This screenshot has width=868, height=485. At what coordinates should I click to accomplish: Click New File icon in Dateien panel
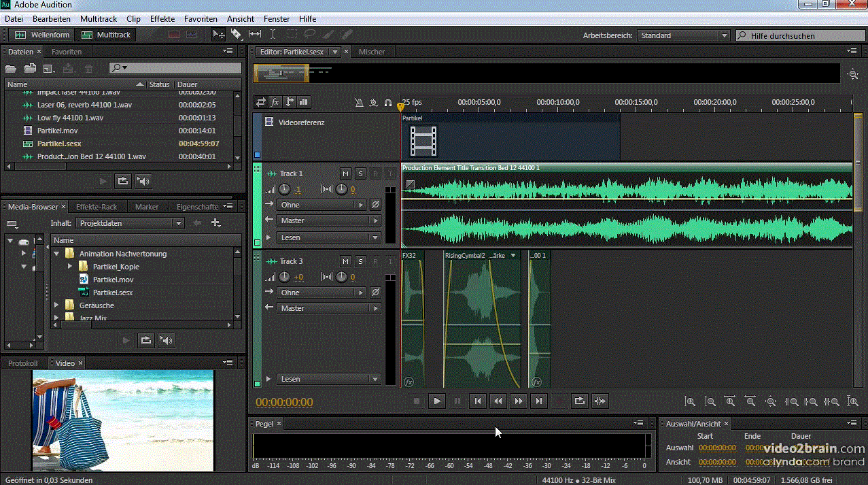pyautogui.click(x=49, y=68)
